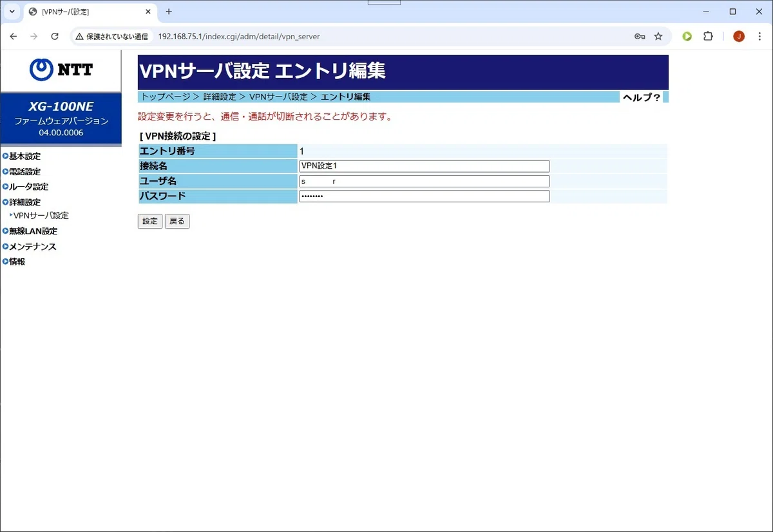Image resolution: width=773 pixels, height=532 pixels.
Task: Open the profile avatar J
Action: (x=739, y=37)
